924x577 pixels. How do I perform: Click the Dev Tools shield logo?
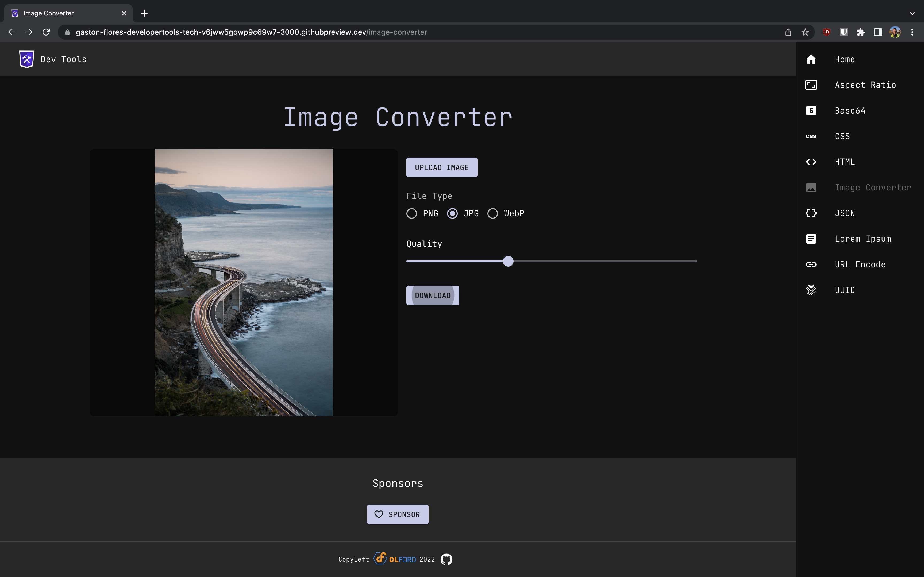tap(26, 59)
